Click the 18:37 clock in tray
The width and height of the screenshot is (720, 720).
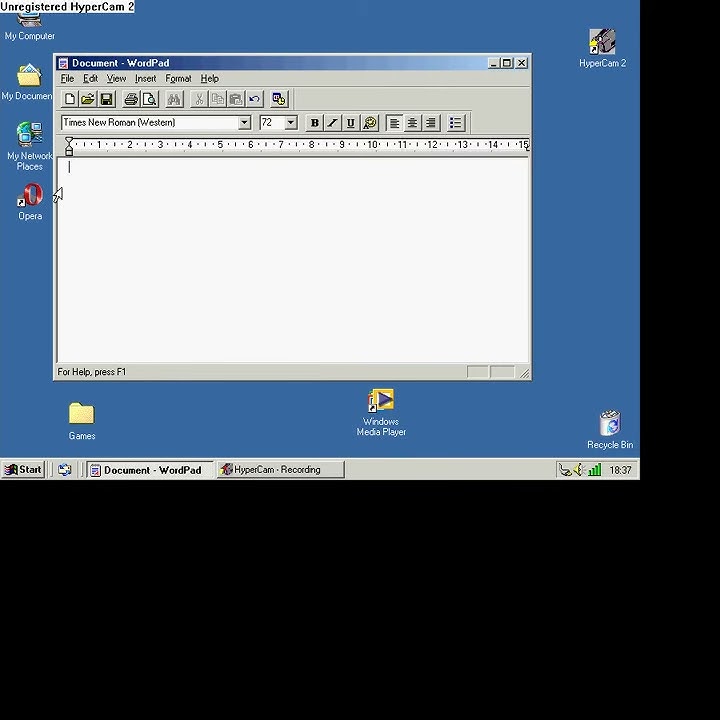(x=620, y=470)
